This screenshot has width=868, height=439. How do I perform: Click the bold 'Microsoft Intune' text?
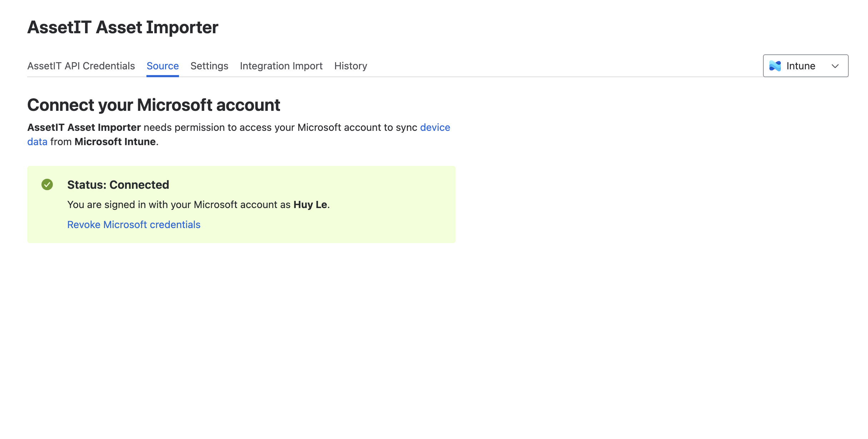115,142
